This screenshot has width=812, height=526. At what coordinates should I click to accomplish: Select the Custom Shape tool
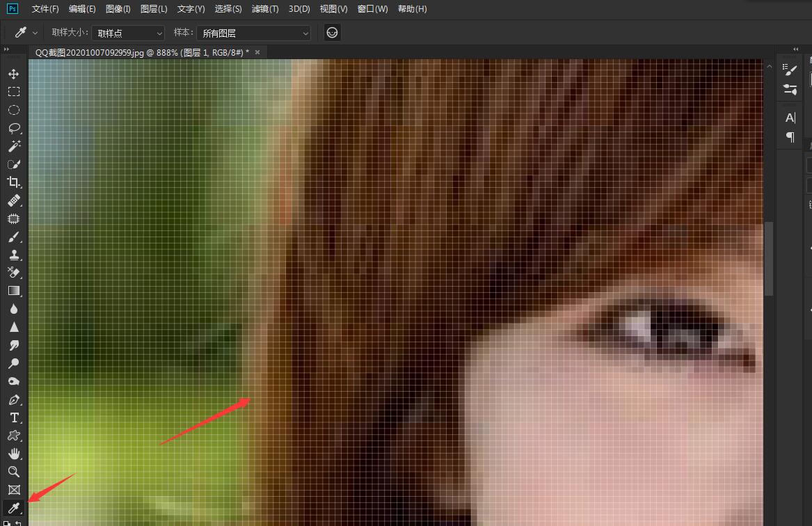(x=14, y=436)
